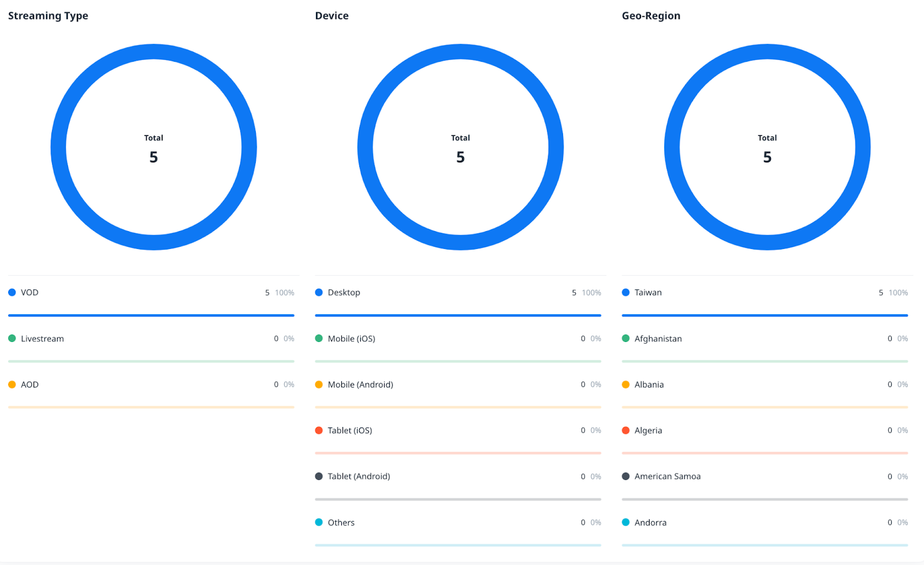The height and width of the screenshot is (565, 924).
Task: Click the green Livestream legend dot
Action: [12, 339]
